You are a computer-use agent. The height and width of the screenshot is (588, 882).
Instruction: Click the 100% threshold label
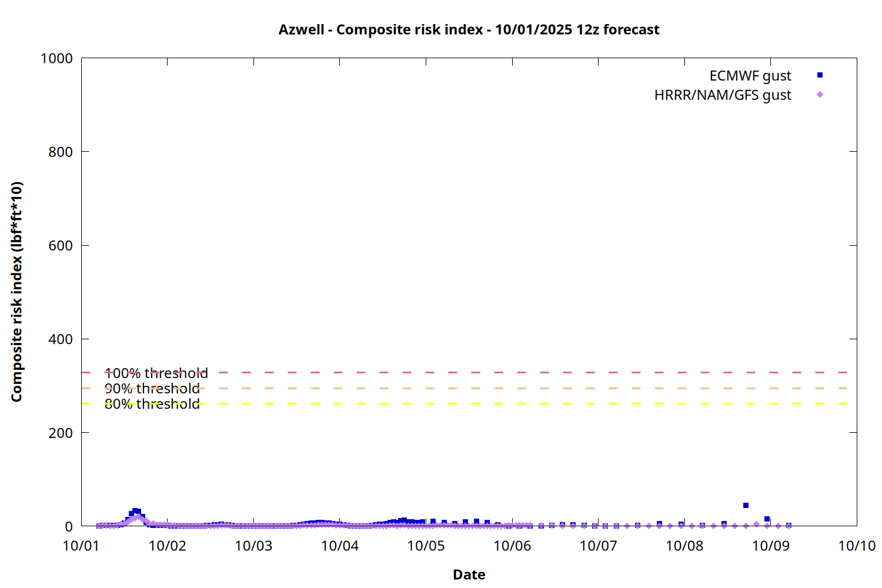pyautogui.click(x=156, y=373)
